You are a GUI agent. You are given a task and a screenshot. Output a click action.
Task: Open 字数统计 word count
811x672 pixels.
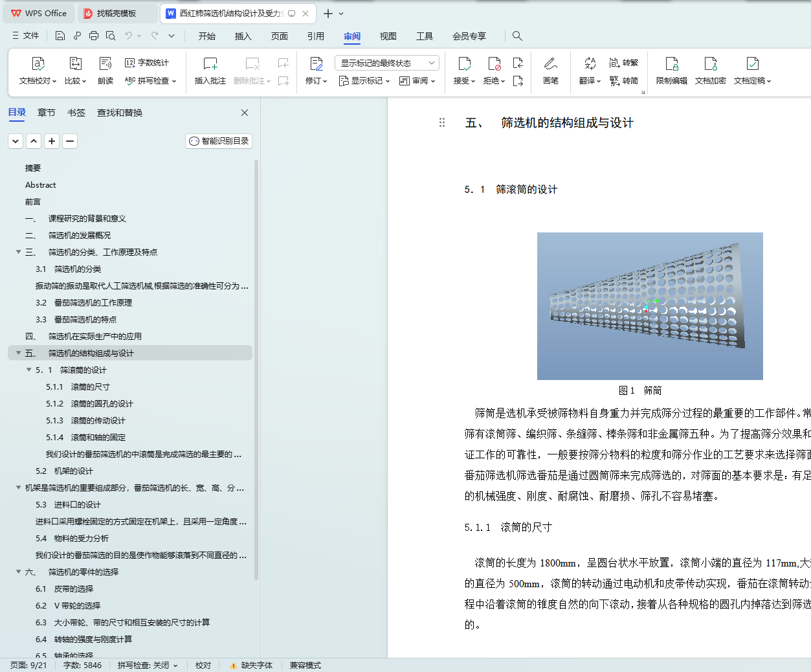(147, 63)
